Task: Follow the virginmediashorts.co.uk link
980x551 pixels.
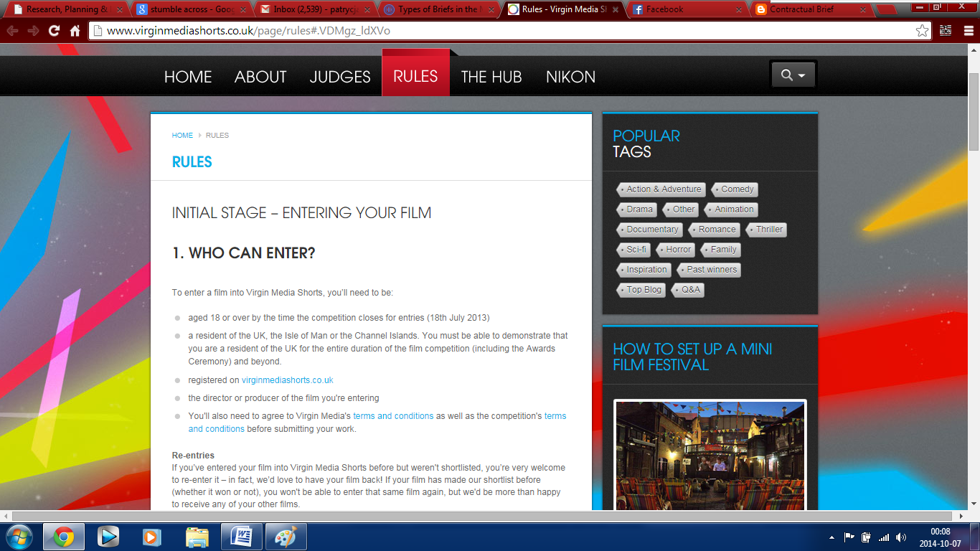Action: click(x=287, y=380)
